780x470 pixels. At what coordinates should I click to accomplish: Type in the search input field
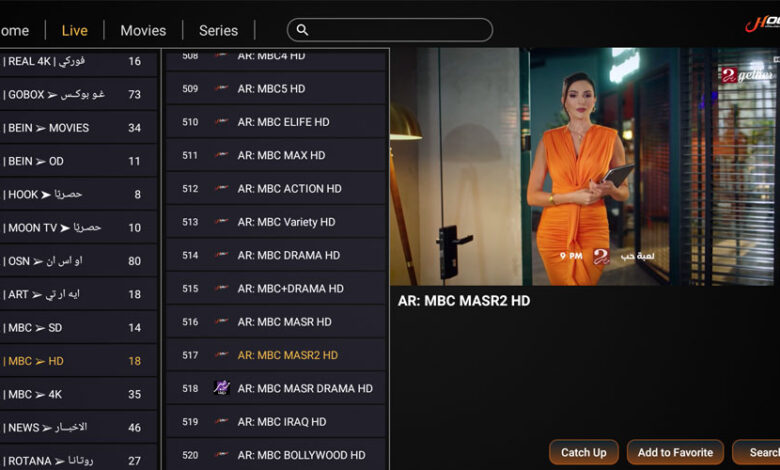[x=400, y=30]
